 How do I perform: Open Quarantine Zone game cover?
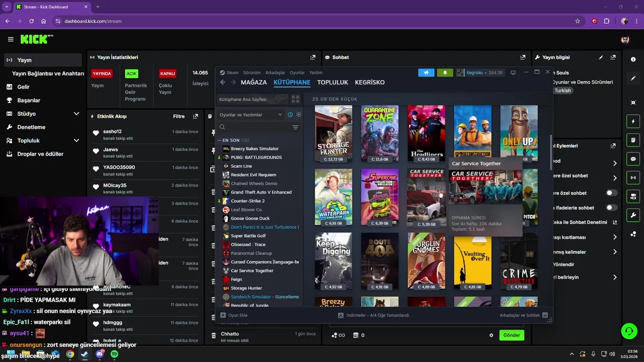(x=380, y=134)
